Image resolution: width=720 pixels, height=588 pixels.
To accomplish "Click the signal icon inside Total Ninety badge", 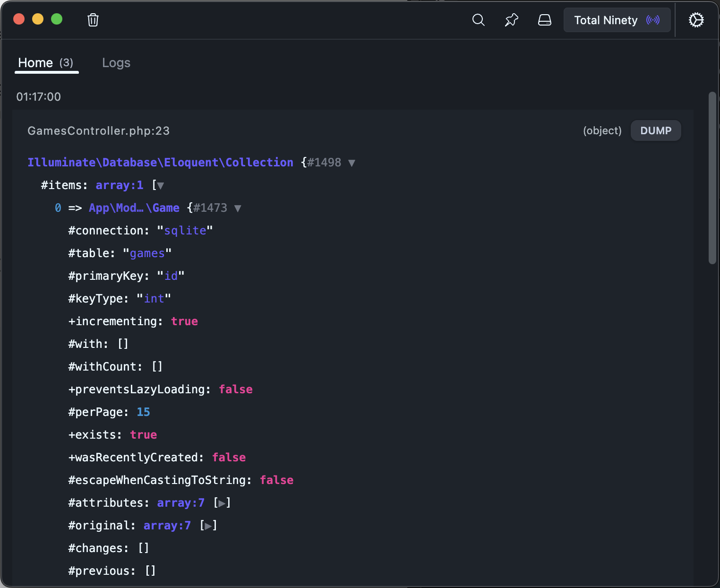I will pyautogui.click(x=652, y=20).
